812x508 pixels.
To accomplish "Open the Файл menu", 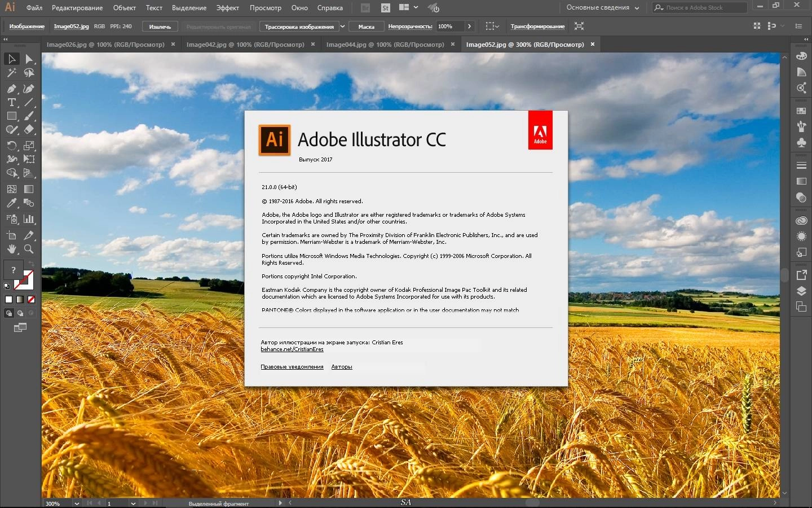I will (x=34, y=8).
